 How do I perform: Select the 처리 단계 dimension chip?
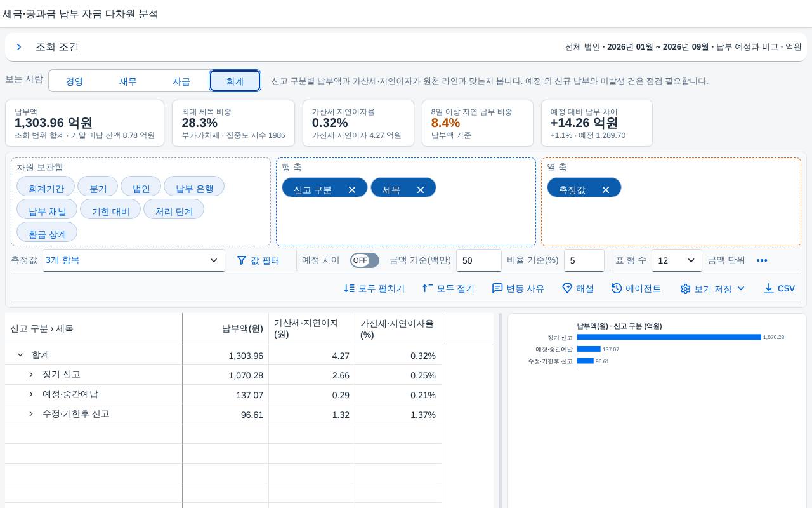[x=174, y=210]
